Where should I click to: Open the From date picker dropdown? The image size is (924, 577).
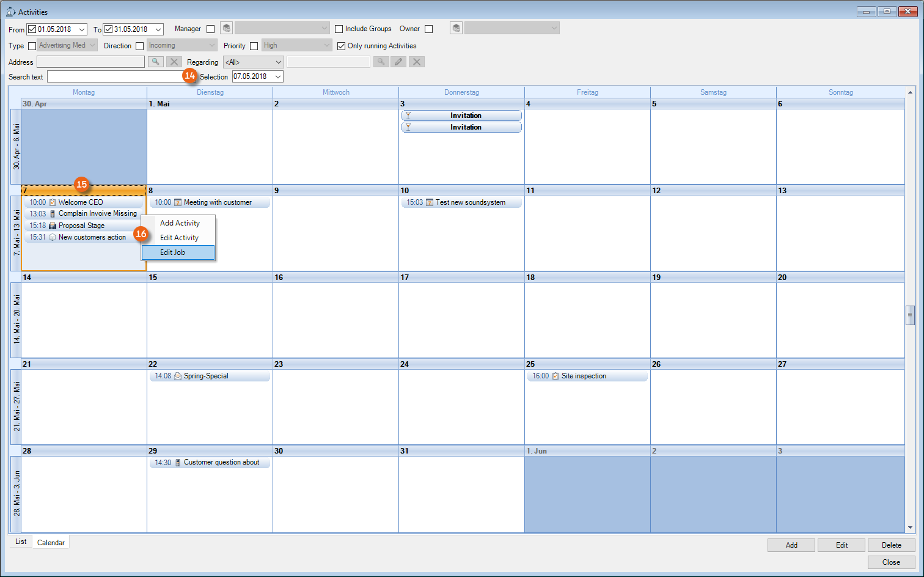click(82, 29)
